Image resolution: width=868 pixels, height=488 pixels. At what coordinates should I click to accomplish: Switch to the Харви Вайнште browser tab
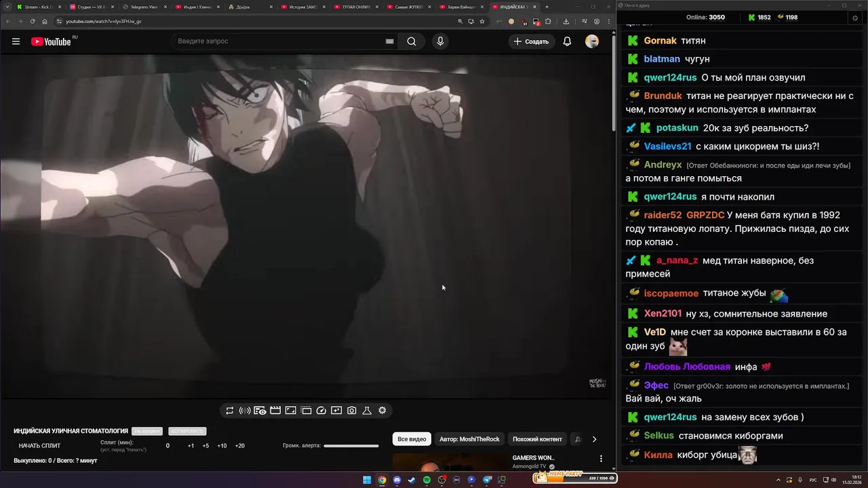tap(460, 7)
